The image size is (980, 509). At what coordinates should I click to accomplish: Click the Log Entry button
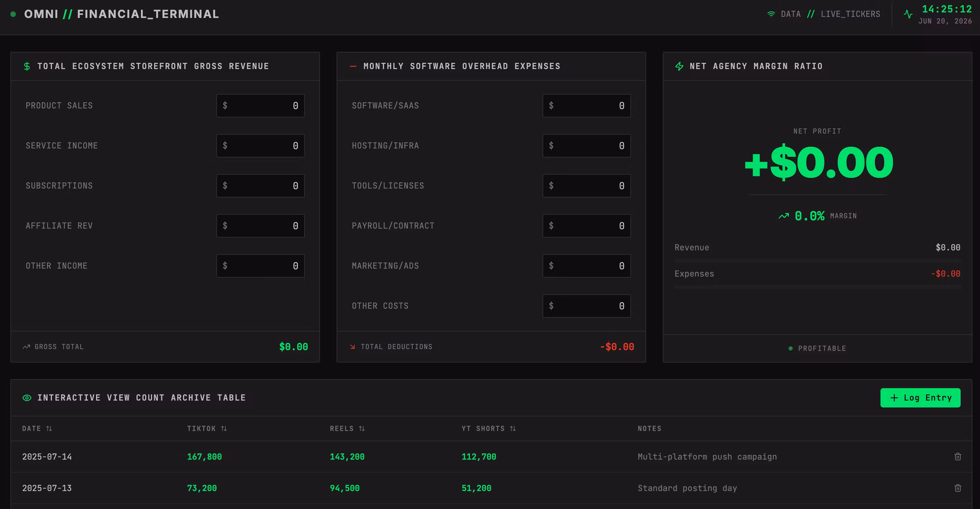(920, 397)
